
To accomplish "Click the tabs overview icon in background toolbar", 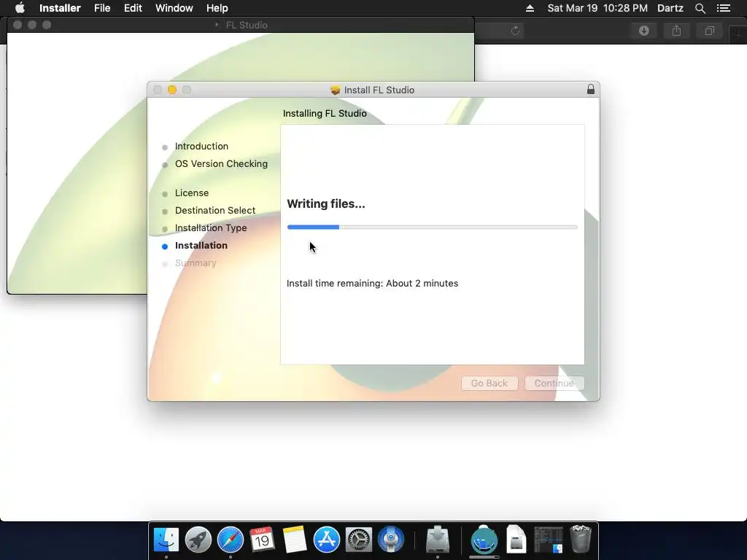I will click(x=709, y=31).
